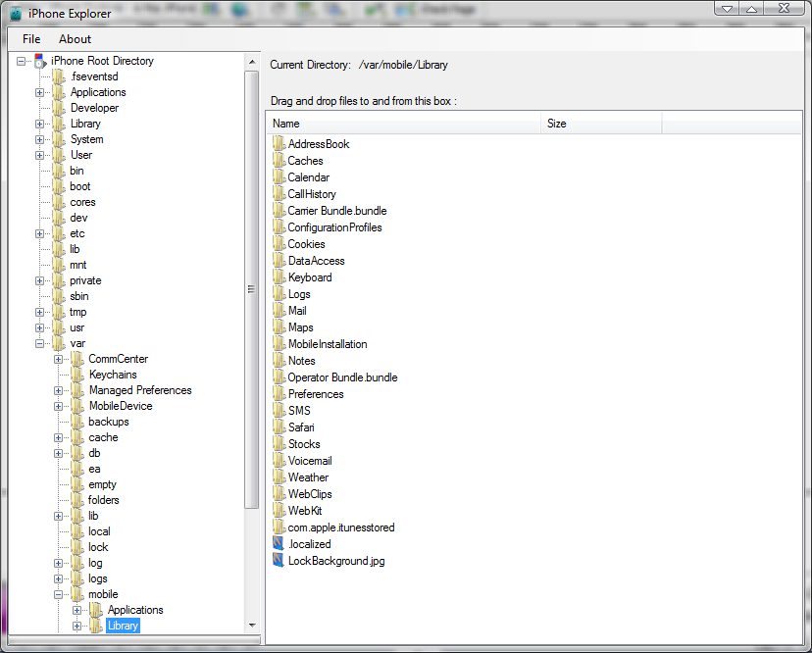Select the Stocks folder
The height and width of the screenshot is (653, 812).
pos(304,444)
